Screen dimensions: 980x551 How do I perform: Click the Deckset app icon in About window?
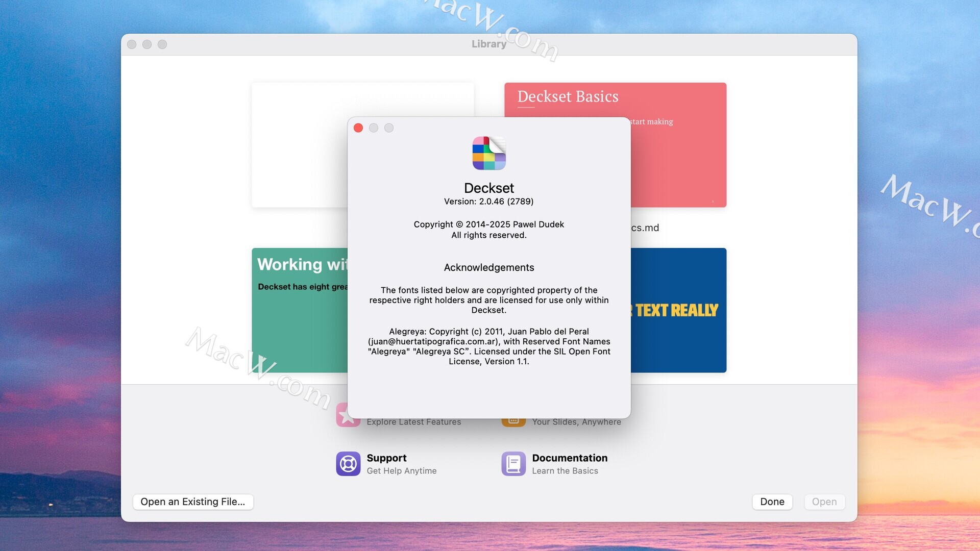pyautogui.click(x=489, y=153)
